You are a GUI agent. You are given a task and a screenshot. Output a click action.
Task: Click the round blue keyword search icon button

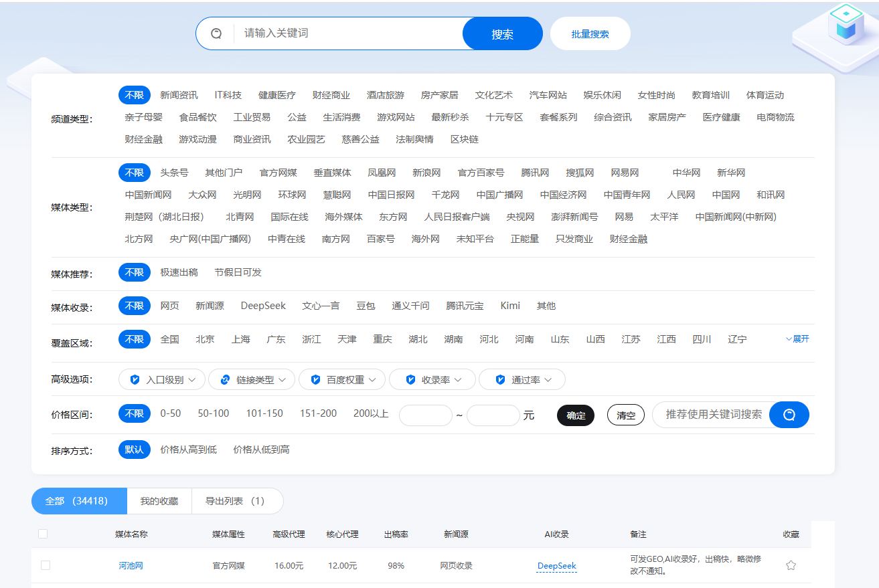tap(789, 415)
